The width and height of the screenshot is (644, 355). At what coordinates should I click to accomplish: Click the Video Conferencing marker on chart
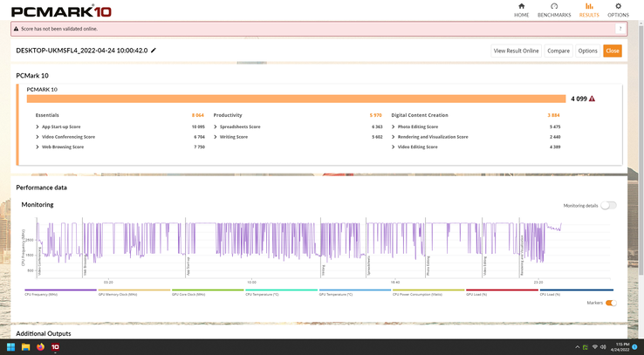40,261
